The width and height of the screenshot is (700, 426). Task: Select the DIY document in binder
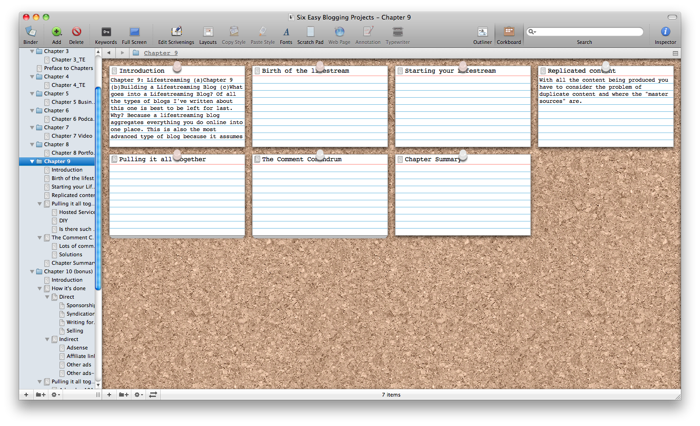(63, 221)
